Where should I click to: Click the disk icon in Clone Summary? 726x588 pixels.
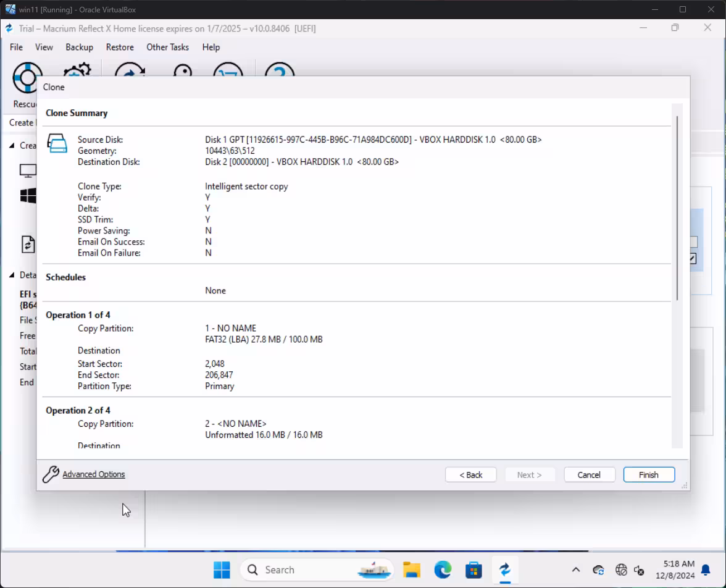pos(57,143)
